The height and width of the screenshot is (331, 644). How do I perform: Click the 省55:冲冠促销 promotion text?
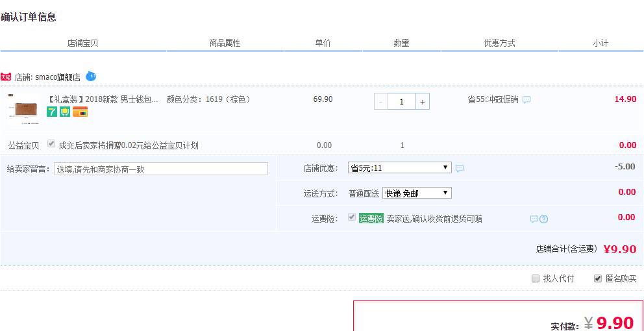pos(493,99)
